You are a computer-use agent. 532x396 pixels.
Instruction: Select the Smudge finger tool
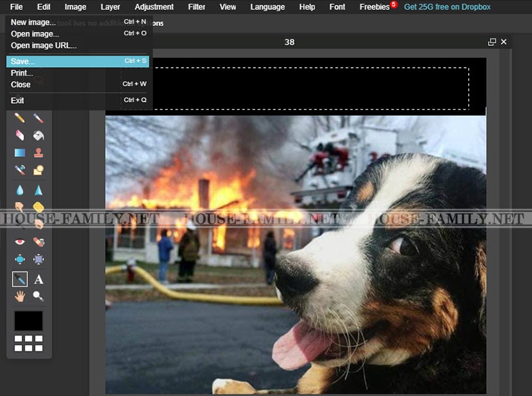tap(20, 207)
